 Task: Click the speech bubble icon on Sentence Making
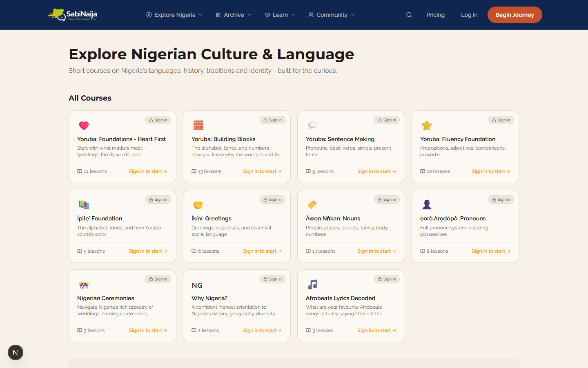313,125
